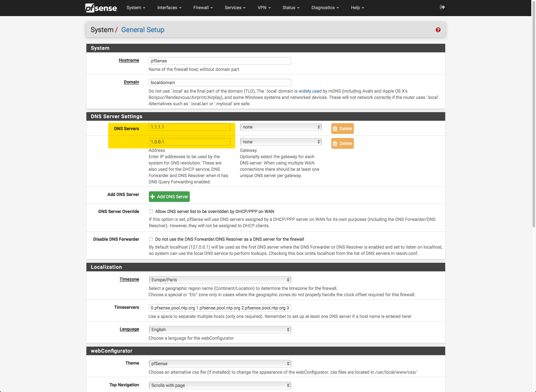Delete the 1.0.0.1 DNS server entry

(342, 143)
